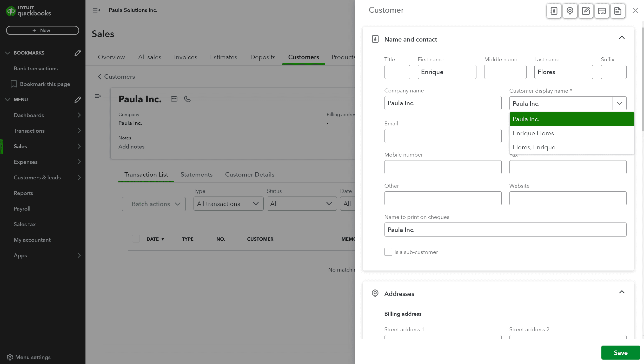
Task: Click the phone icon beside Paula Inc.
Action: tap(187, 99)
